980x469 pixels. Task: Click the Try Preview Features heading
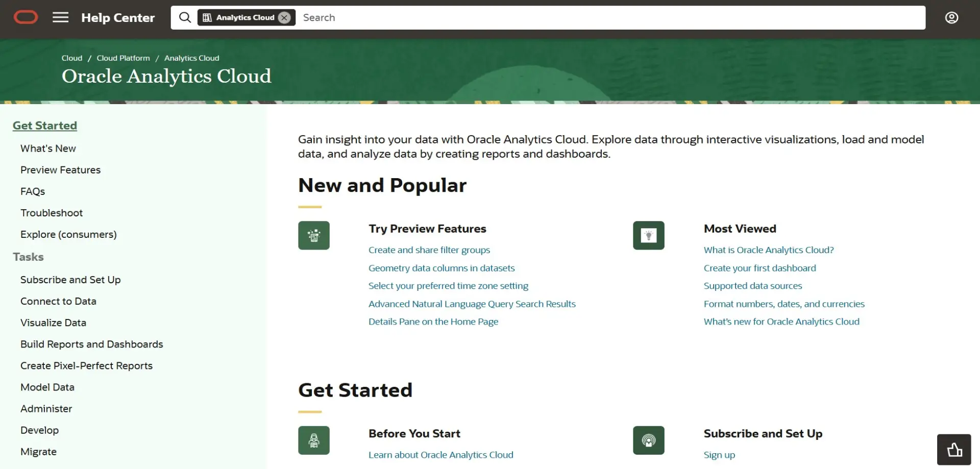point(427,229)
